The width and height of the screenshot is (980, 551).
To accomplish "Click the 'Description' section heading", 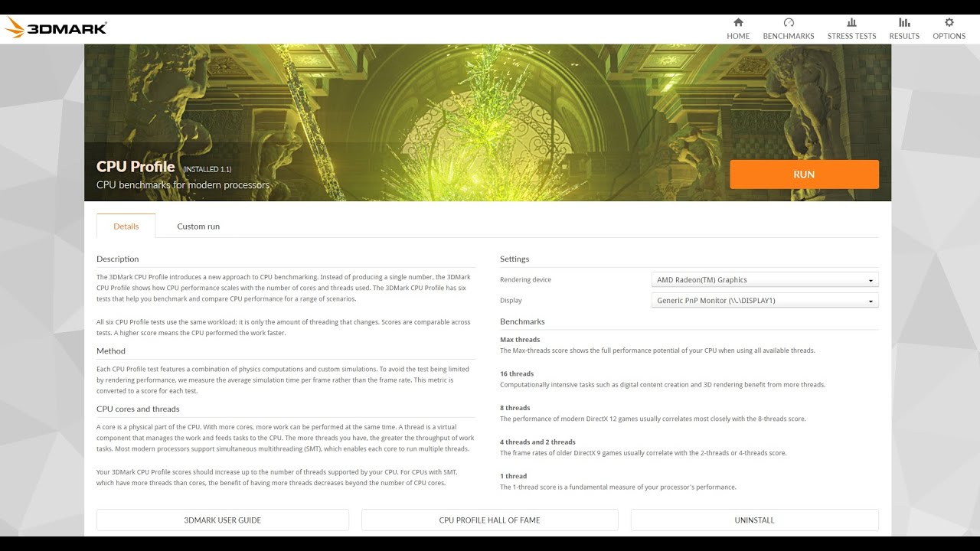I will (118, 259).
